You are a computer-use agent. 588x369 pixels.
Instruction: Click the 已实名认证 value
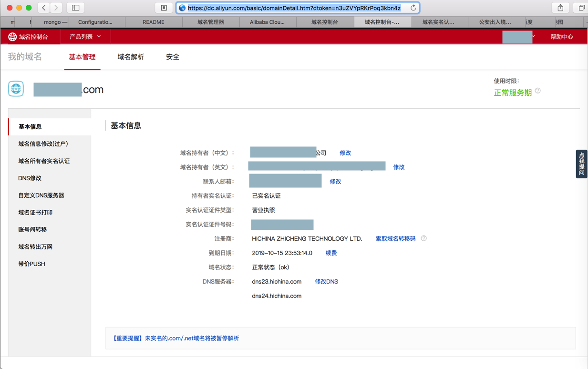266,196
